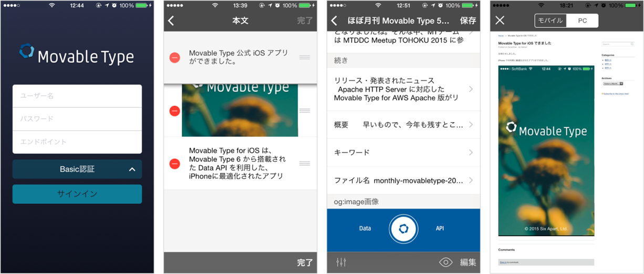644x274 pixels.
Task: Tap the og:image Data API banner image
Action: tap(403, 230)
